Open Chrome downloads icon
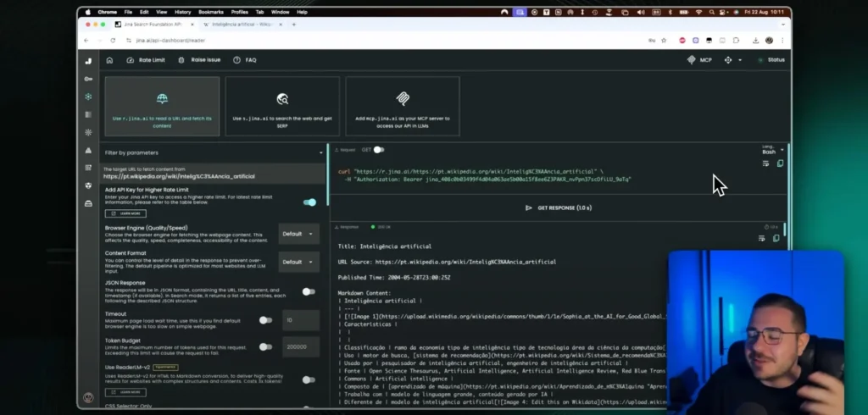 (x=755, y=41)
